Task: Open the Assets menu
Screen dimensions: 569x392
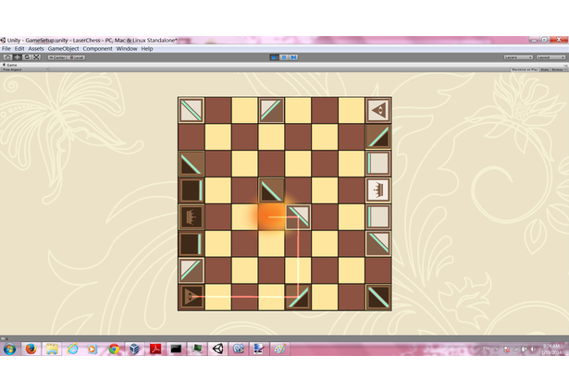Action: click(x=36, y=49)
